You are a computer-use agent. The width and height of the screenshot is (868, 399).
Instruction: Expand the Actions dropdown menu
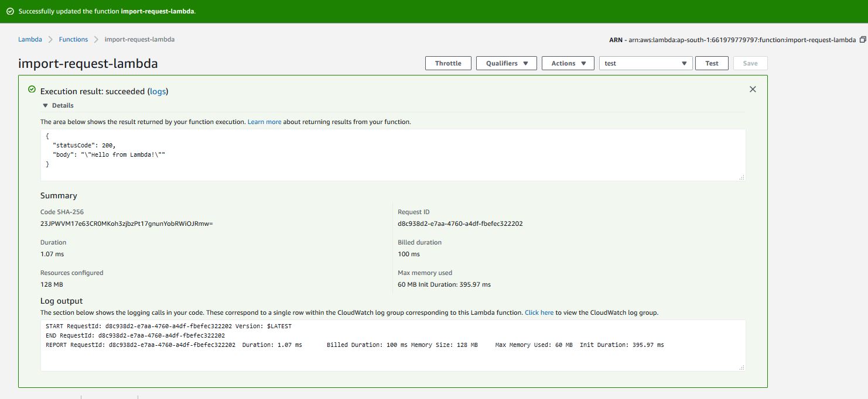pos(568,63)
